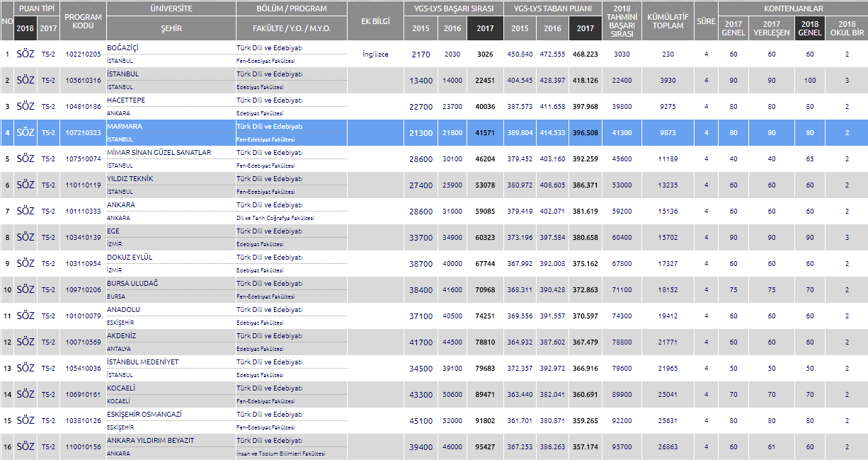Image resolution: width=868 pixels, height=462 pixels.
Task: Click the HACETTEPE university name
Action: coord(126,100)
